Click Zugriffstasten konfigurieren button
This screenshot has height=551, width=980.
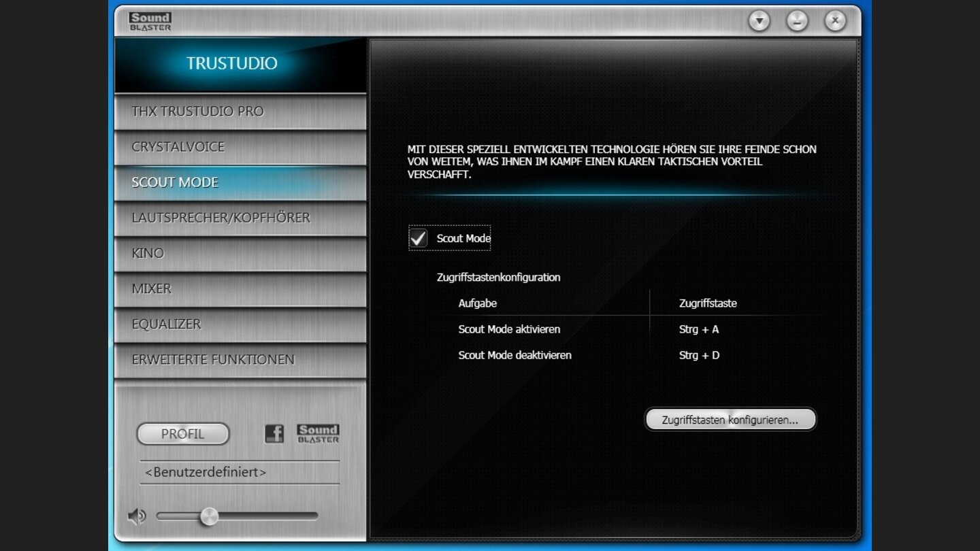click(x=730, y=420)
